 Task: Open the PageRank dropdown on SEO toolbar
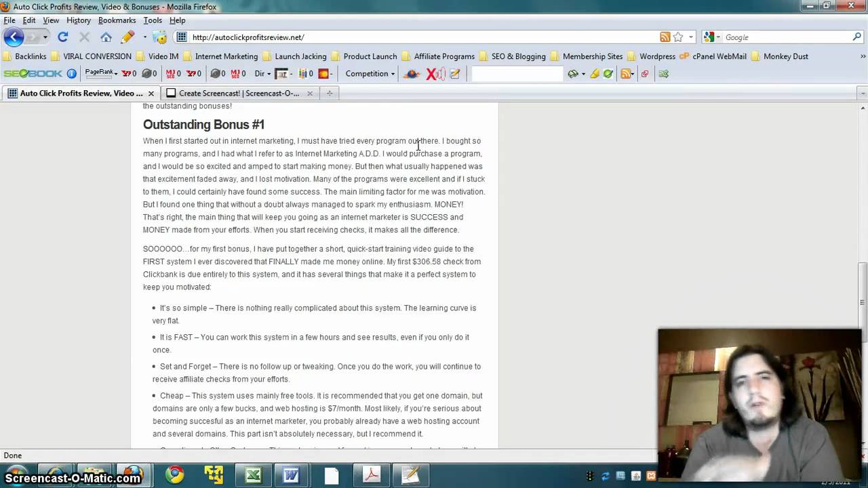(x=101, y=73)
